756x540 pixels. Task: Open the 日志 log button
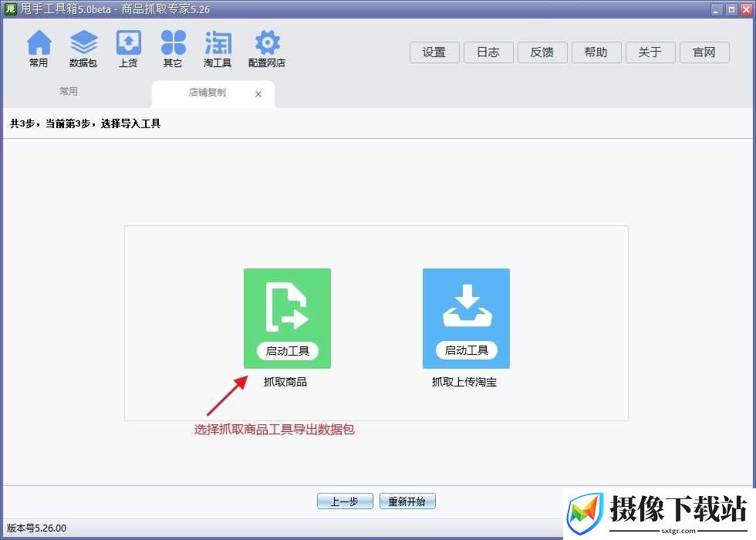pyautogui.click(x=488, y=52)
